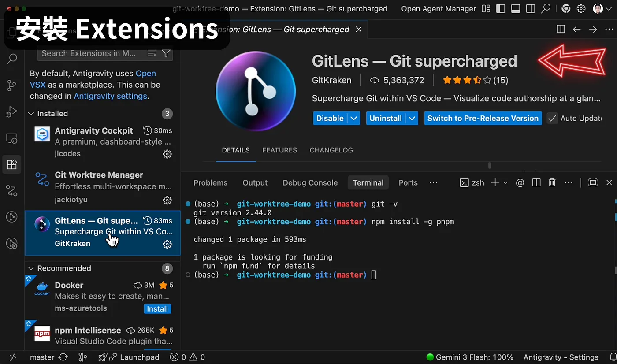The width and height of the screenshot is (617, 364).
Task: Click the synchronize changes icon in status bar
Action: 63,357
